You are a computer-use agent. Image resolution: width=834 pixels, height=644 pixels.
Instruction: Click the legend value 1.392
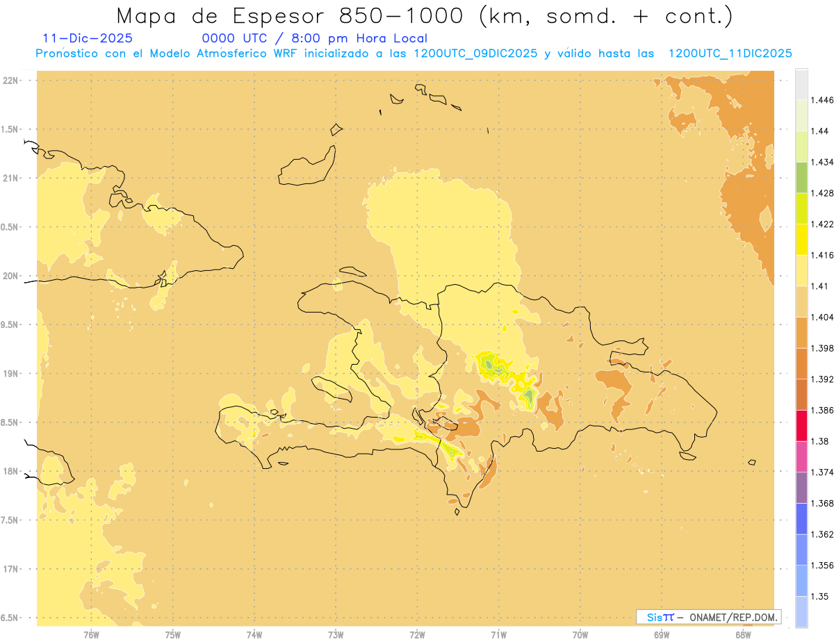[x=822, y=379]
